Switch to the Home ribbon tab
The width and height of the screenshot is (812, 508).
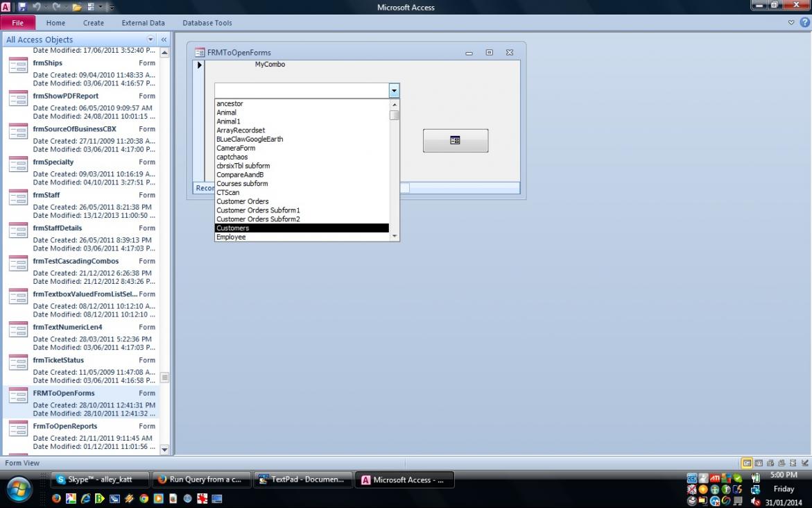tap(55, 23)
